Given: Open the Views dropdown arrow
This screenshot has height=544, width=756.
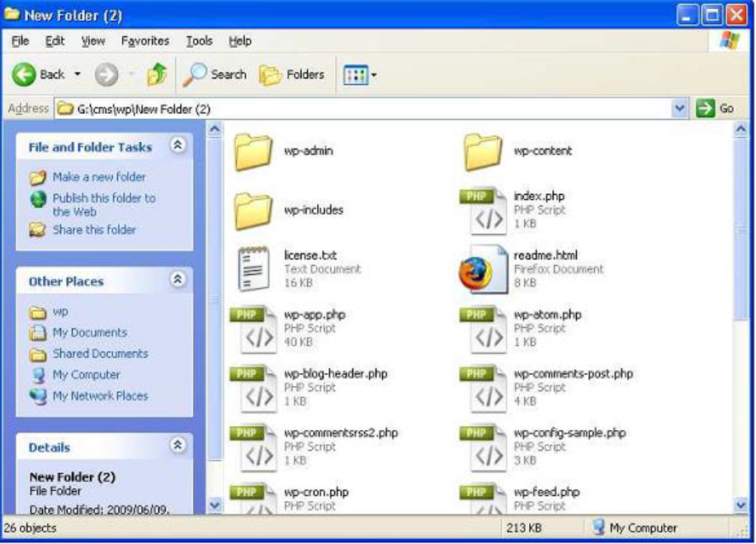Looking at the screenshot, I should 374,75.
